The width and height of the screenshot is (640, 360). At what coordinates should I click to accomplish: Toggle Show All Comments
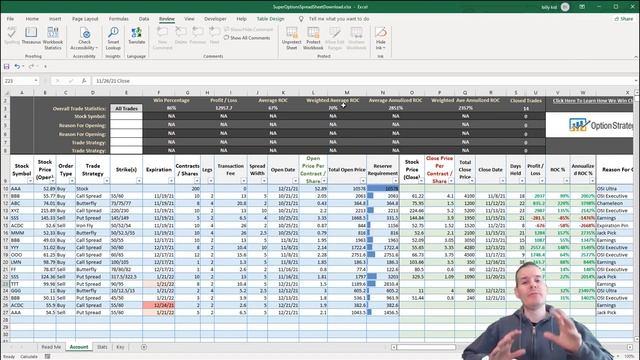(247, 38)
